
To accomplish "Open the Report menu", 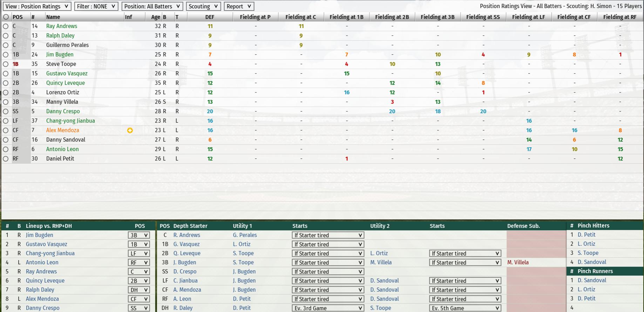I will 239,6.
